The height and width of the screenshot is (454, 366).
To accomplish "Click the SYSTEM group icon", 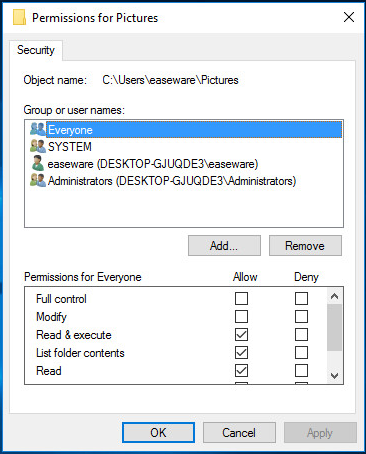I will (x=38, y=146).
